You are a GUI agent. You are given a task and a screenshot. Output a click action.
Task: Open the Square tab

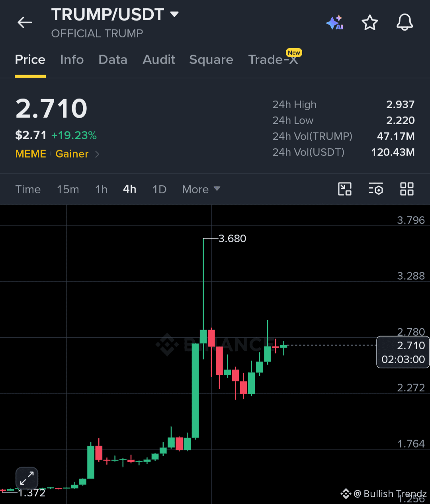[211, 60]
